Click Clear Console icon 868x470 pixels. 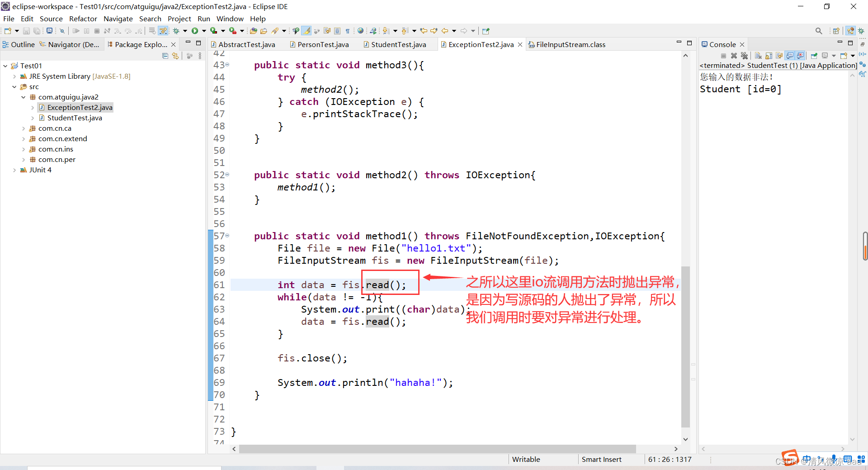pyautogui.click(x=758, y=56)
